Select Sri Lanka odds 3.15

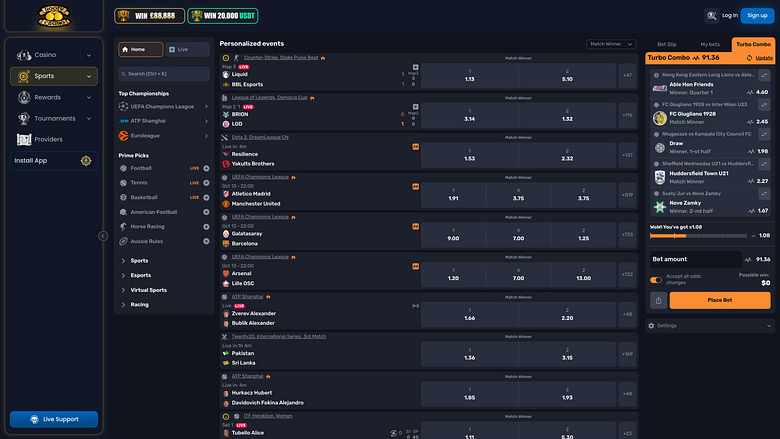(567, 354)
